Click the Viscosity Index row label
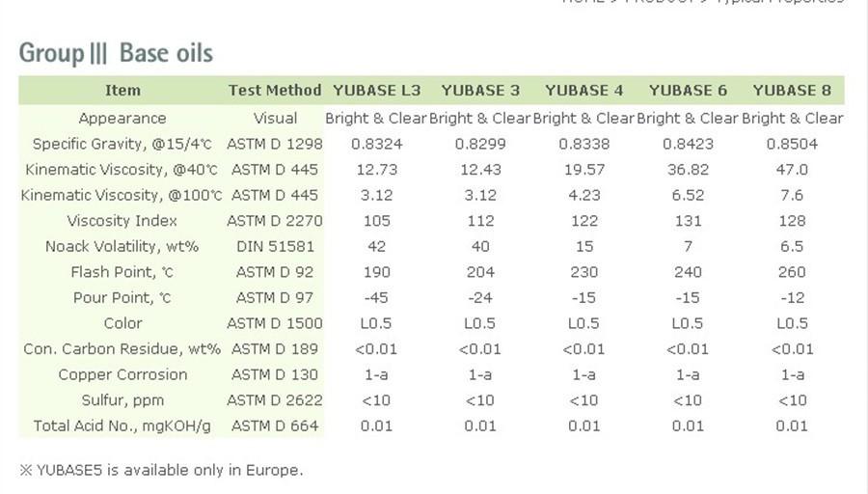 [x=122, y=221]
